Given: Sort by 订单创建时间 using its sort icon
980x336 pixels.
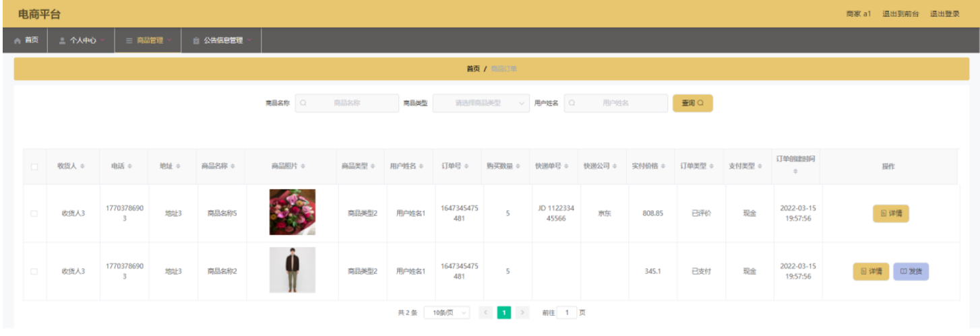Looking at the screenshot, I should point(795,172).
